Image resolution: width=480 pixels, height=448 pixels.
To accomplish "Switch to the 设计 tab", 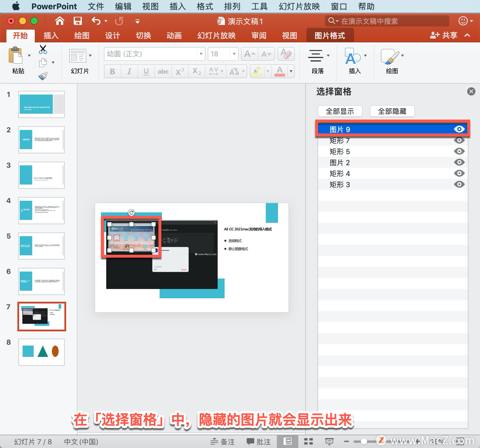I will (x=113, y=36).
